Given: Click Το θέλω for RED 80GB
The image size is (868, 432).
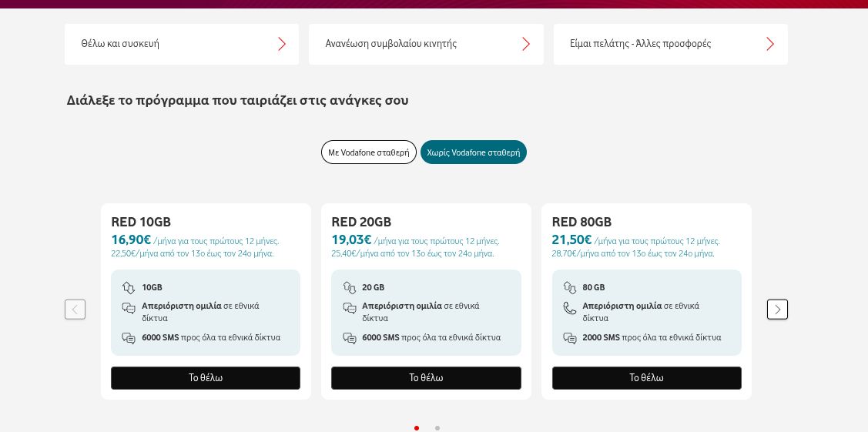Looking at the screenshot, I should pyautogui.click(x=647, y=378).
